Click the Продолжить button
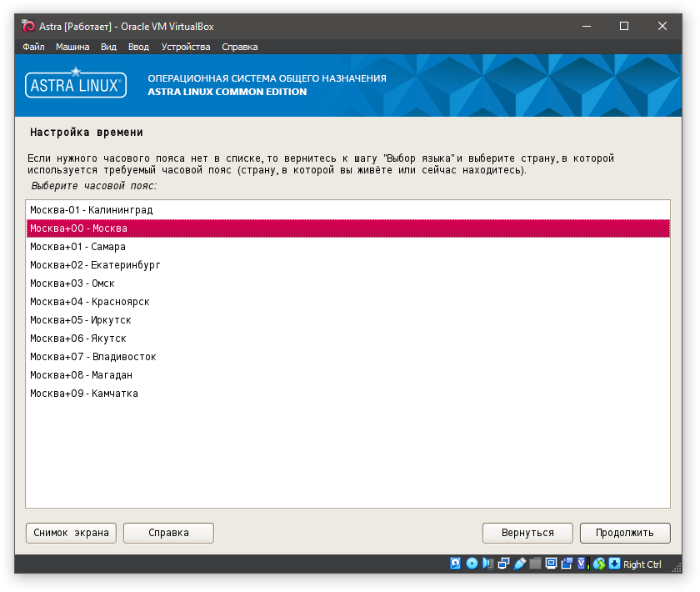 [625, 533]
